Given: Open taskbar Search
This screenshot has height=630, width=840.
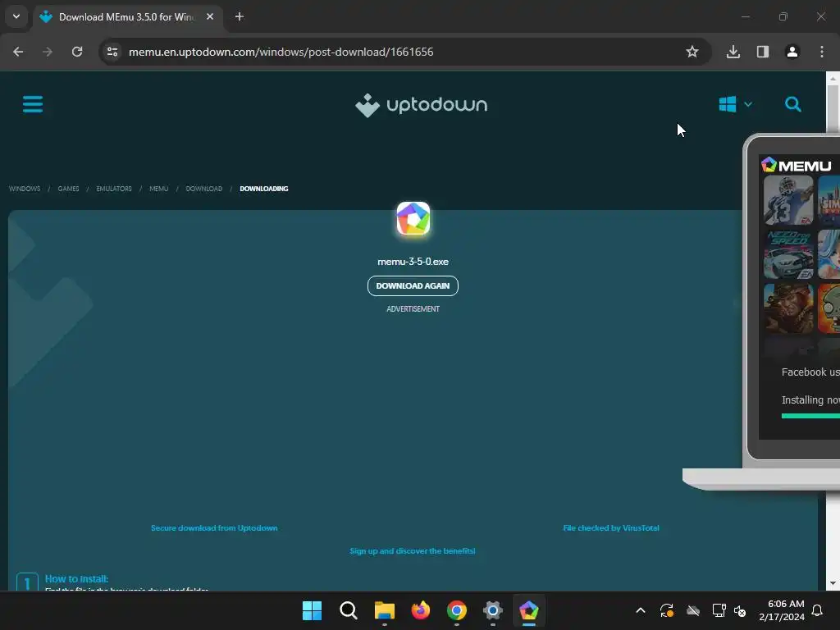Looking at the screenshot, I should (348, 610).
